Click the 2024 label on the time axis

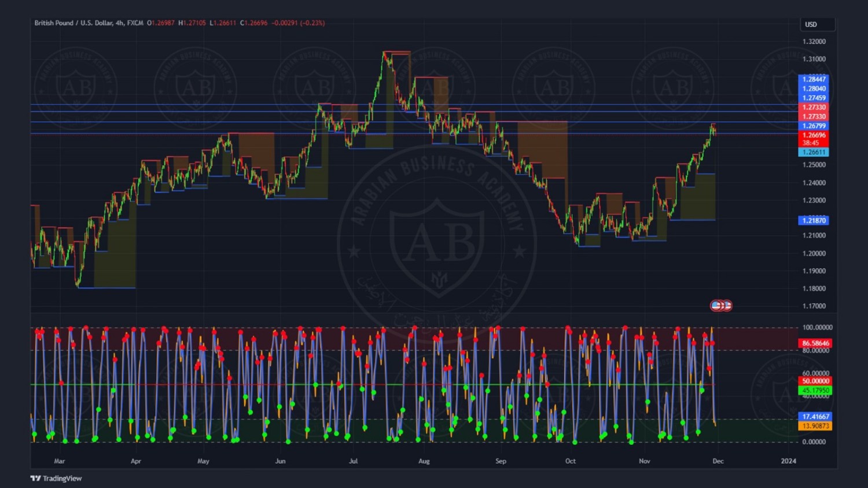[x=788, y=461]
